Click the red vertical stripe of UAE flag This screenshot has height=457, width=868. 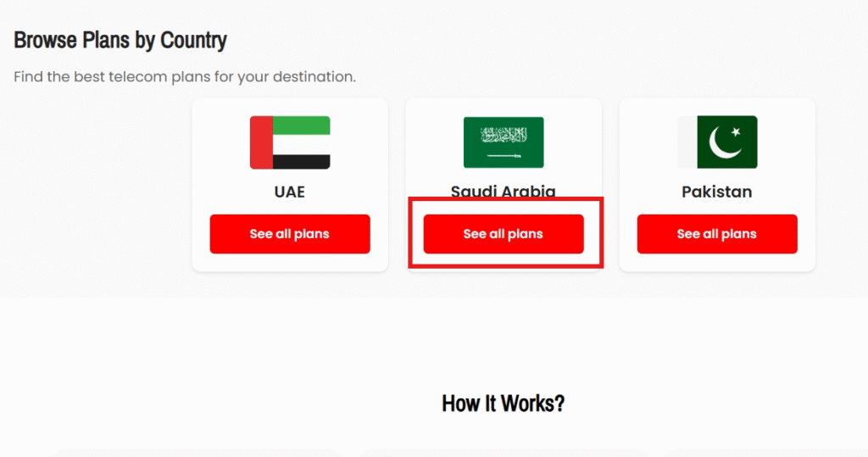pyautogui.click(x=261, y=142)
